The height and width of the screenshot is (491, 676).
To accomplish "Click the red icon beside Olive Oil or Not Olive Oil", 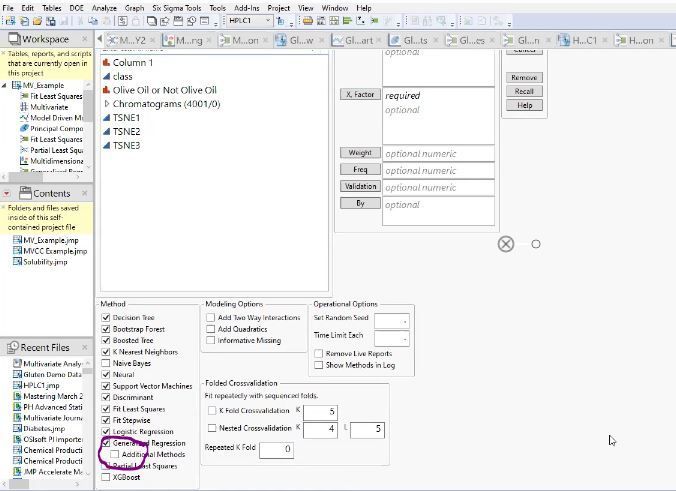I will tap(106, 90).
